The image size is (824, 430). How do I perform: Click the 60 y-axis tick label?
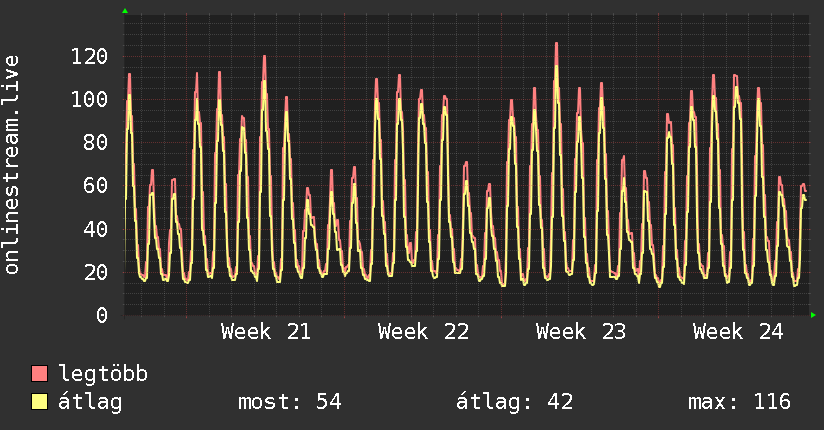(x=96, y=186)
